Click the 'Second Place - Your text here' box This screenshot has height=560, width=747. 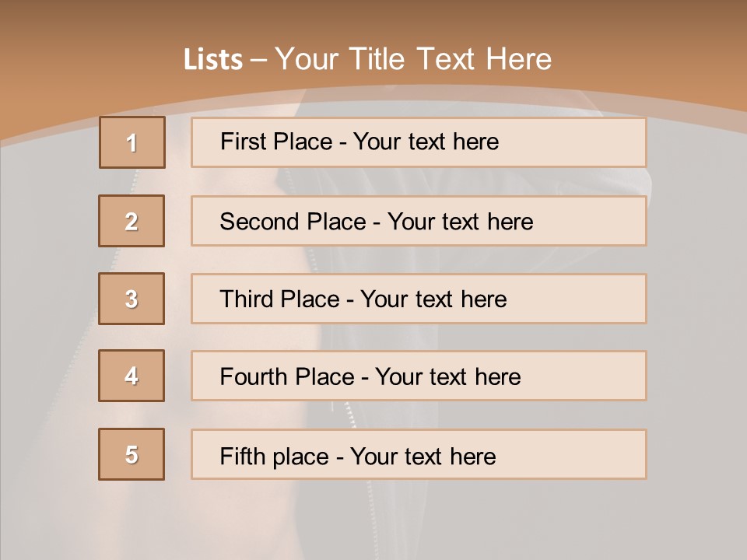[419, 221]
